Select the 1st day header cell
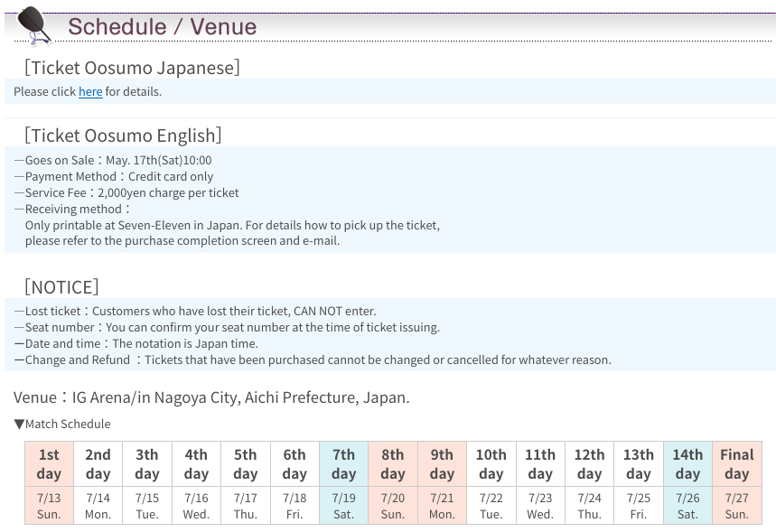776x532 pixels. 49,464
